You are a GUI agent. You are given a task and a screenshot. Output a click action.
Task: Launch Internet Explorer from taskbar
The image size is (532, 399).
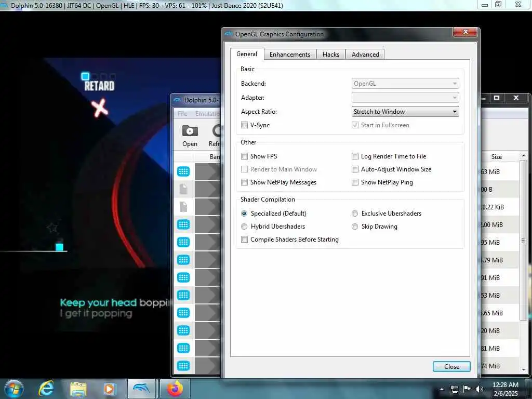click(x=46, y=389)
